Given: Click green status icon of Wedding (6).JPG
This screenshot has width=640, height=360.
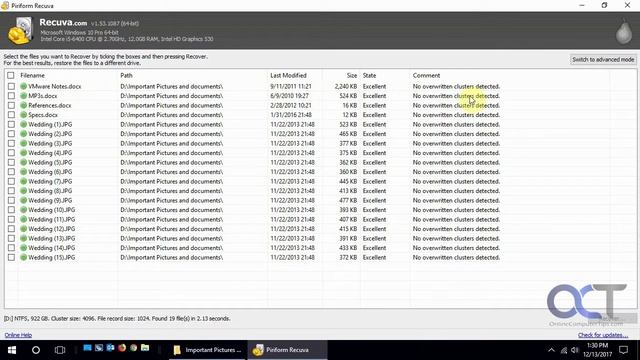Looking at the screenshot, I should click(24, 172).
